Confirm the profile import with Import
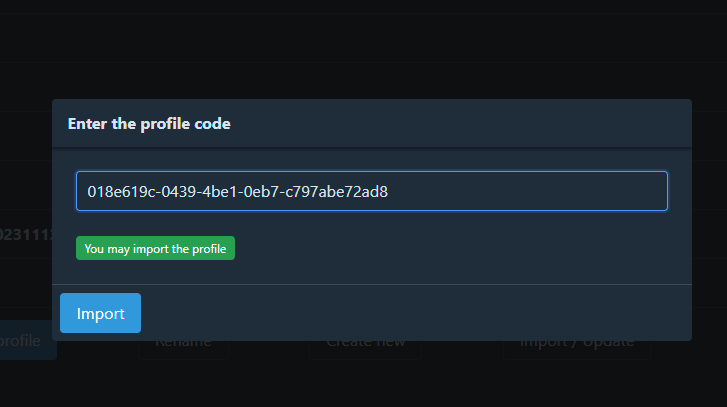Screen dimensions: 727x407 pos(100,313)
